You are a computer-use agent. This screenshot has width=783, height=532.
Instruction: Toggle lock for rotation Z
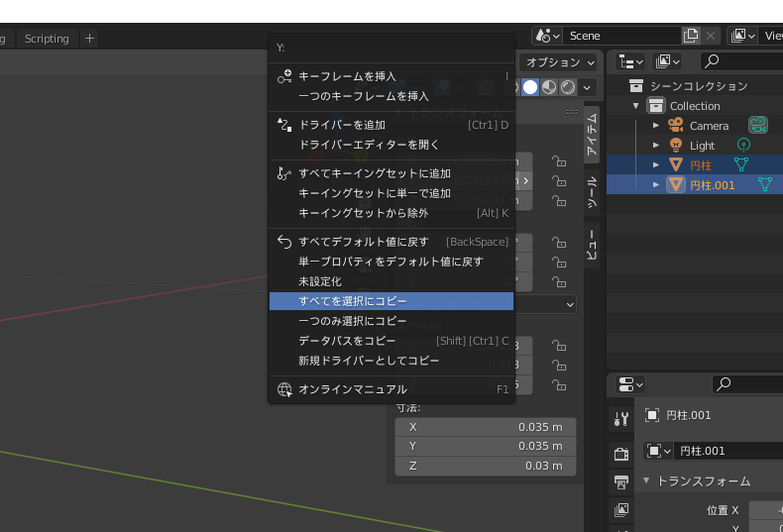[x=559, y=282]
